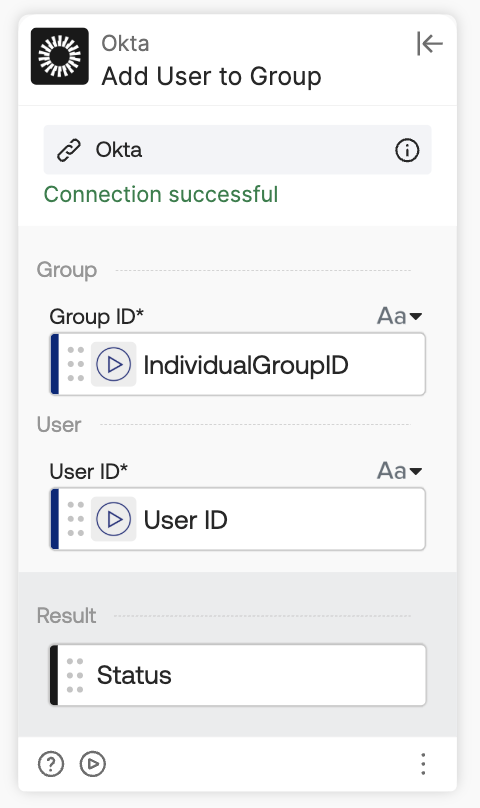Collapse the card with the arrow icon
The width and height of the screenshot is (480, 808).
coord(429,43)
